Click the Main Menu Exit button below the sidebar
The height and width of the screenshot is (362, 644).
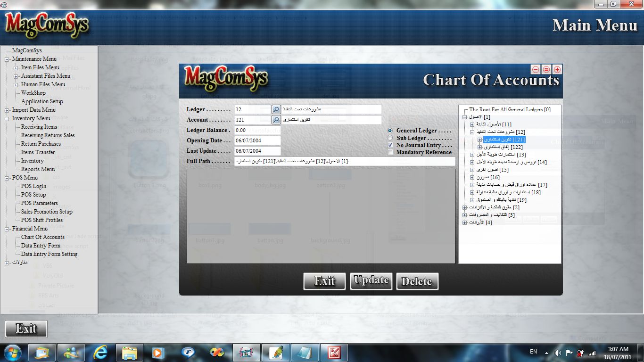(26, 329)
